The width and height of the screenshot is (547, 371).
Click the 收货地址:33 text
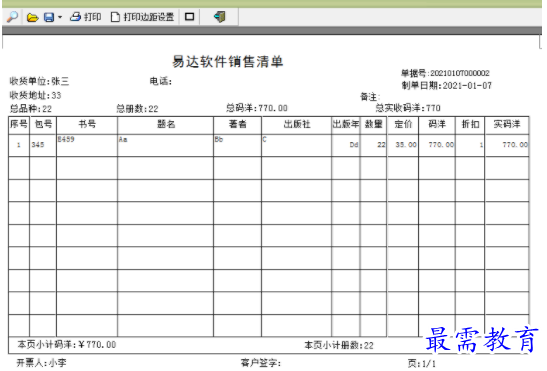[x=35, y=95]
